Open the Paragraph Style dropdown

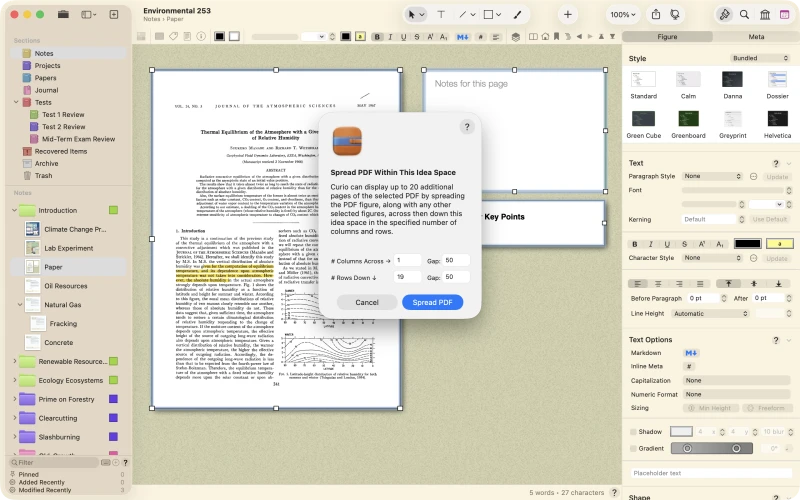[x=712, y=176]
